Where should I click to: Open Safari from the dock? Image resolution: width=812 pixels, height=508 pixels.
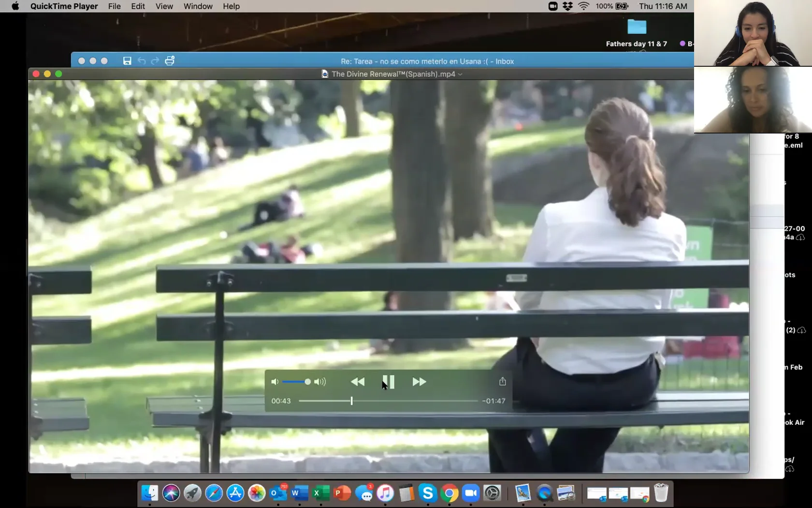[214, 493]
